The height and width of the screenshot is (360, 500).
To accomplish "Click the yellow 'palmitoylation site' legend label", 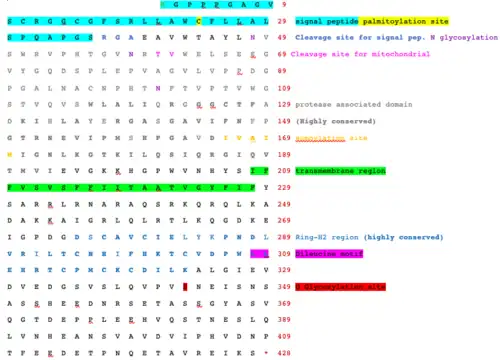I will (x=404, y=21).
